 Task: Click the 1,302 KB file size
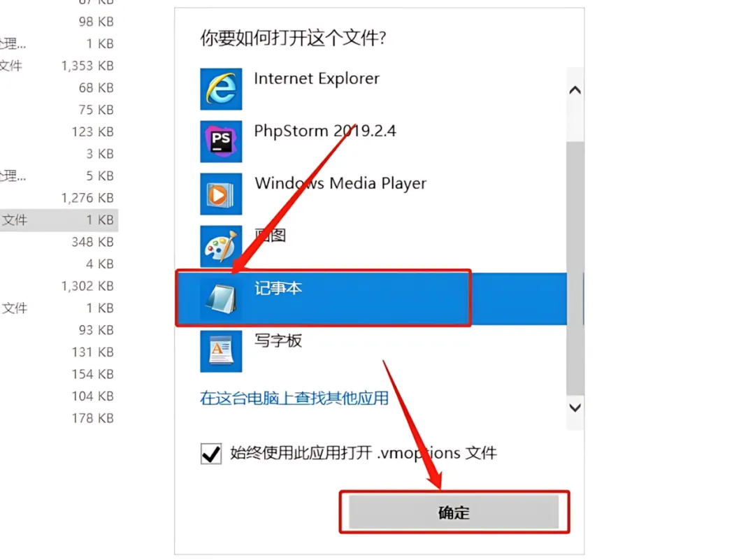click(x=87, y=286)
